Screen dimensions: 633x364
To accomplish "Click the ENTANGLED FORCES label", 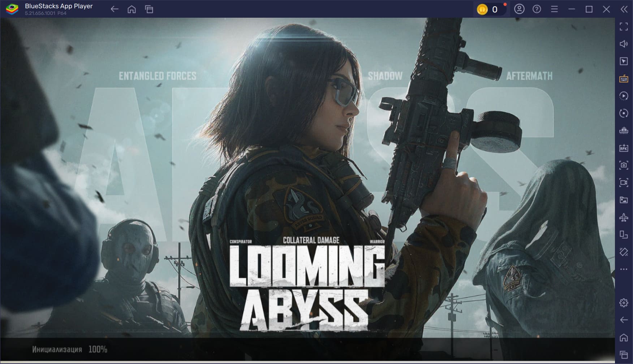I will tap(158, 76).
